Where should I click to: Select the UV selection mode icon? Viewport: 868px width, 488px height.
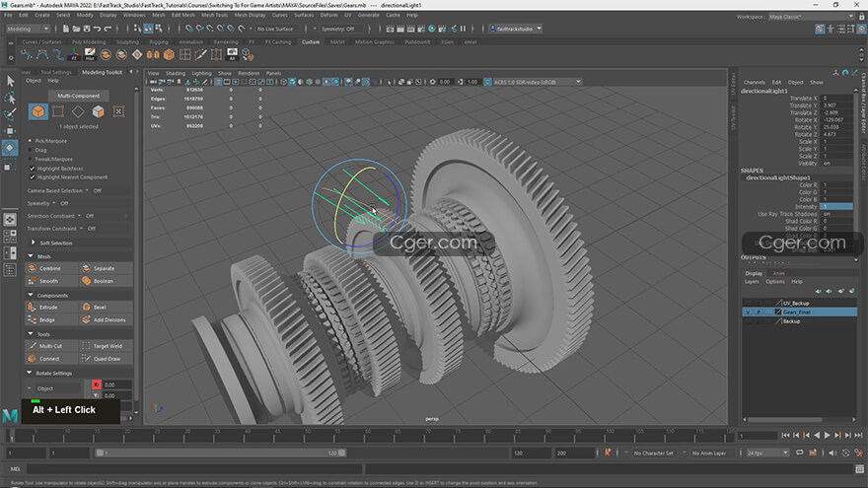(x=118, y=111)
